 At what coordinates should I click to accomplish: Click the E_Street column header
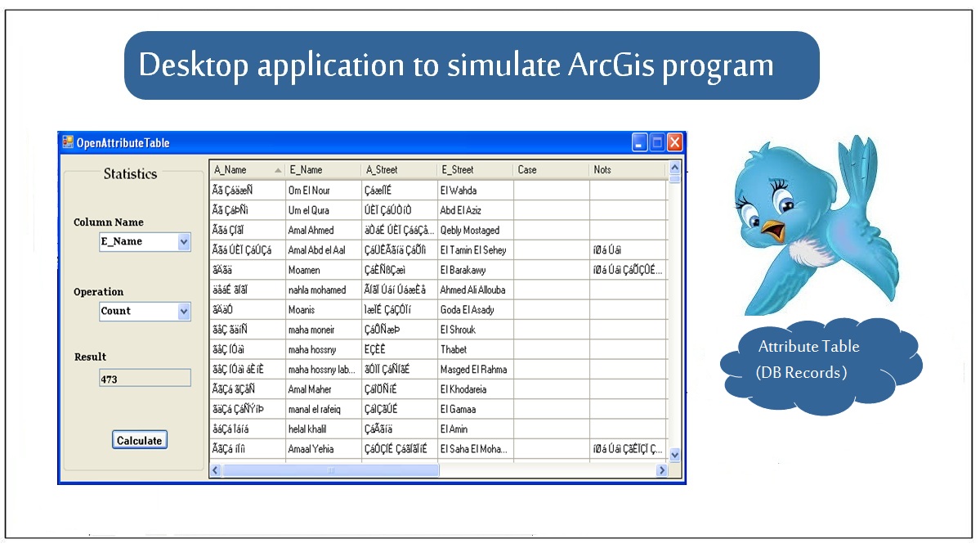474,170
